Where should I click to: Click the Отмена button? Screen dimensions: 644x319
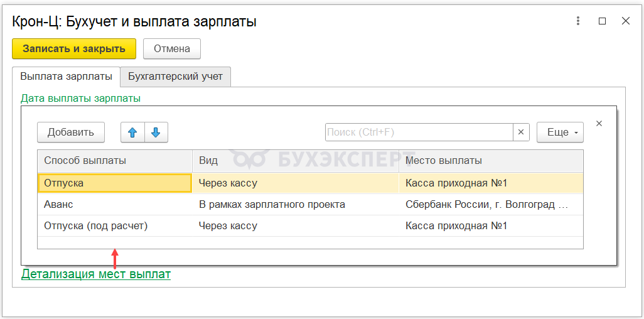(x=172, y=48)
